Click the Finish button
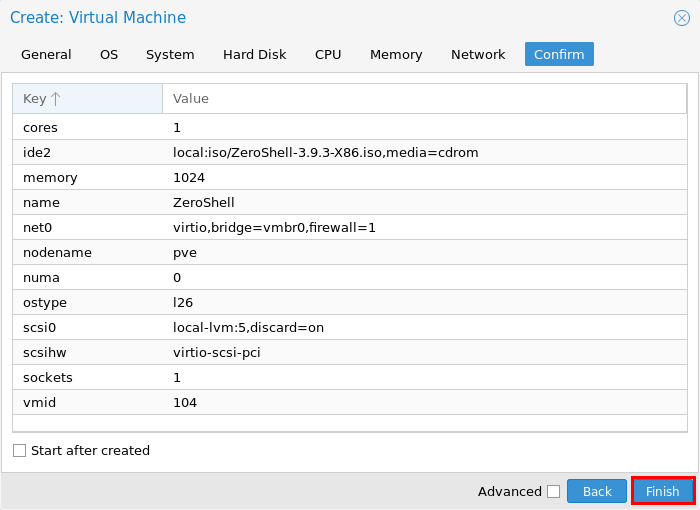The width and height of the screenshot is (700, 510). pyautogui.click(x=662, y=491)
